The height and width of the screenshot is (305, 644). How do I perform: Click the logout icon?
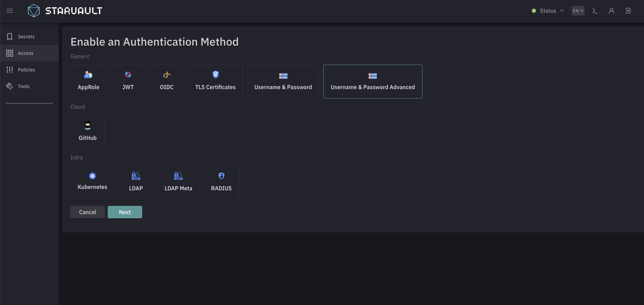pyautogui.click(x=628, y=11)
